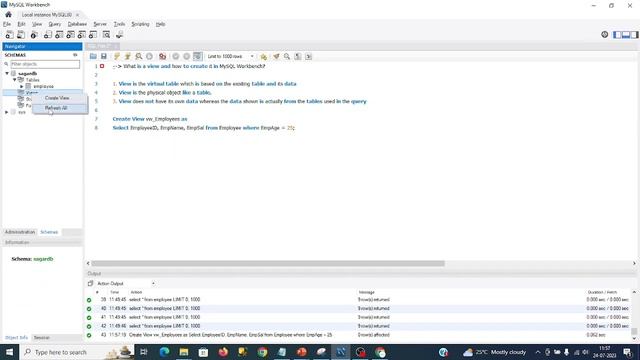Collapse the Tables folder
Screen dimensions: 640x360
pyautogui.click(x=15, y=80)
